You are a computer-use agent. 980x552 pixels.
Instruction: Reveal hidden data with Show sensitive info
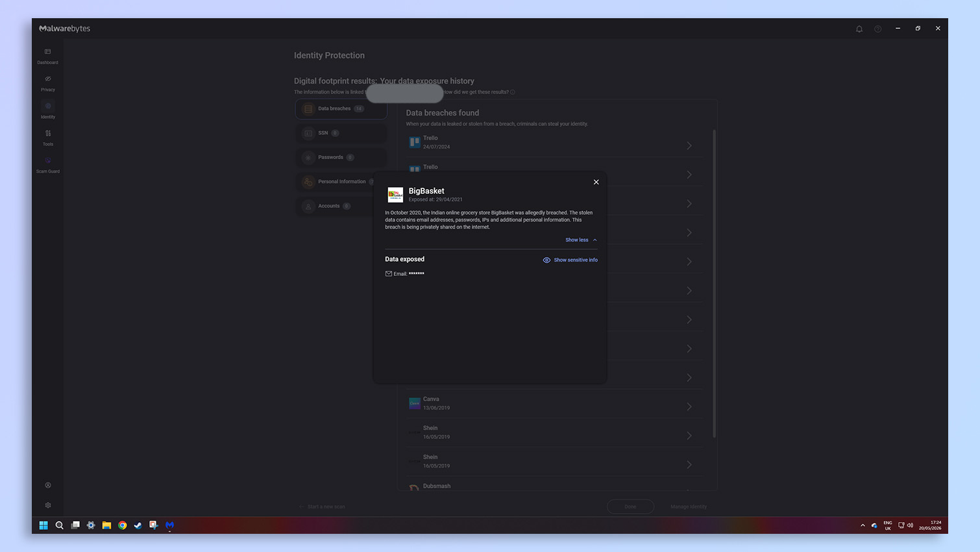point(570,260)
